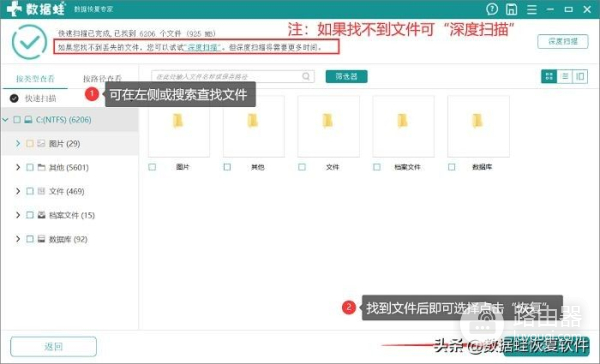Tick the checkbox under 图片 folder thumbnail
Image resolution: width=600 pixels, height=364 pixels.
(x=152, y=167)
